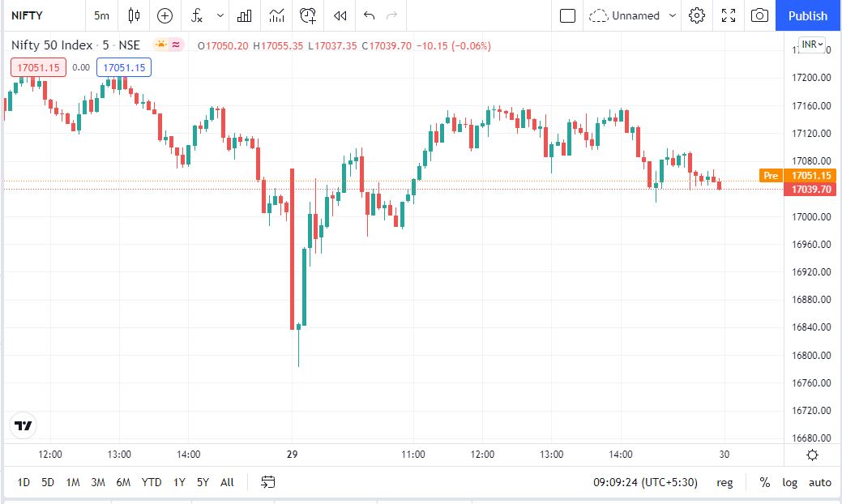This screenshot has height=504, width=842.
Task: Start bar replay with rewind icon
Action: 341,15
